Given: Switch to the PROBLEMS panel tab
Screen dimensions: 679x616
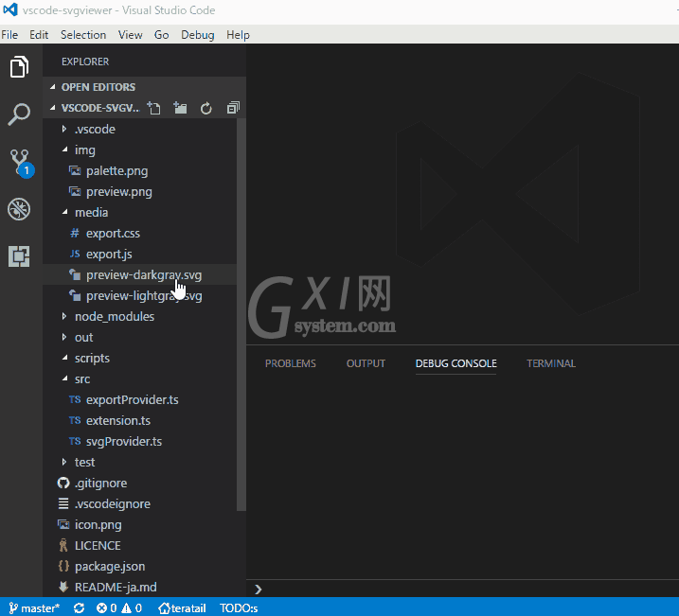Looking at the screenshot, I should point(291,363).
